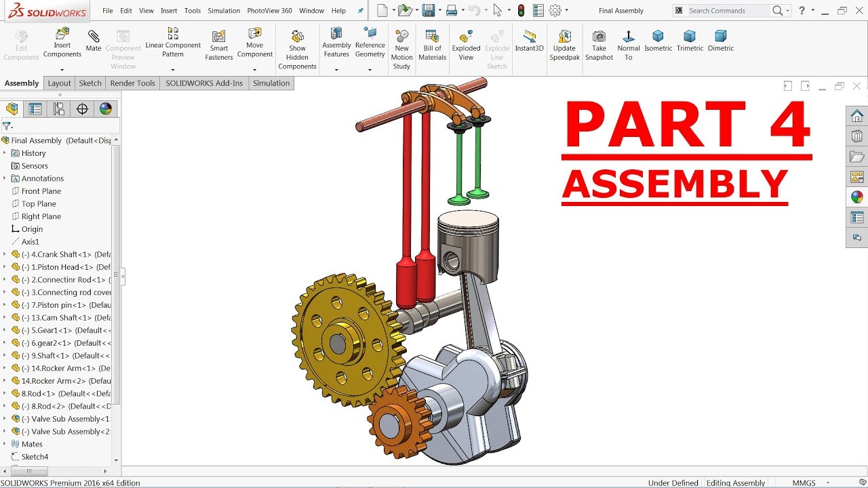Screen dimensions: 868x488
Task: Open the Options gear icon
Action: point(555,10)
